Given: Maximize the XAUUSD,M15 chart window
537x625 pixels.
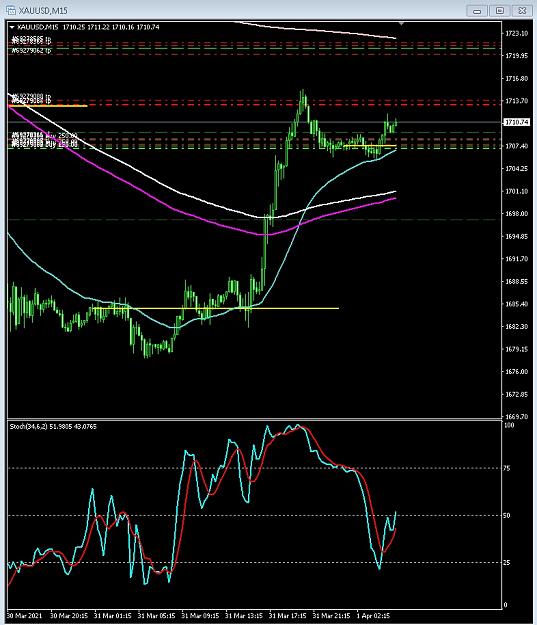Looking at the screenshot, I should tap(500, 11).
